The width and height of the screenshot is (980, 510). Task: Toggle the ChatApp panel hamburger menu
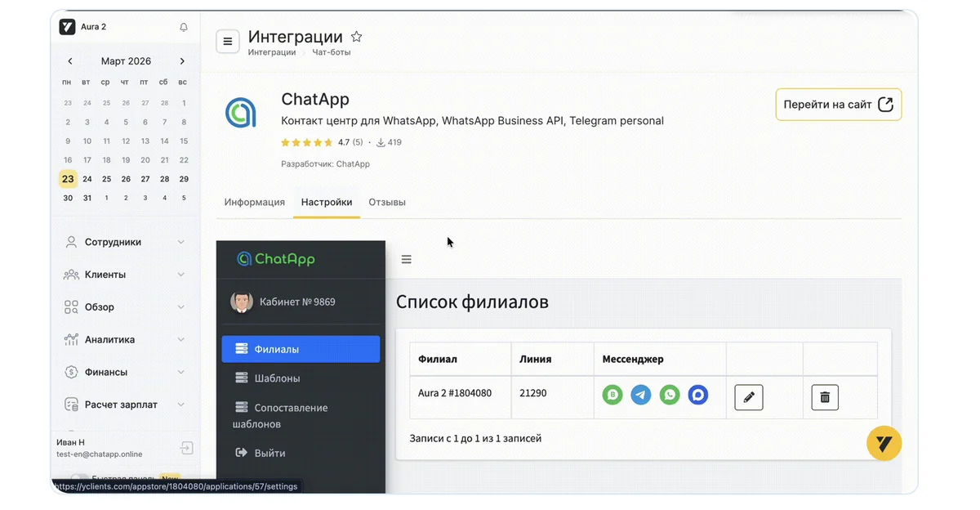tap(406, 259)
